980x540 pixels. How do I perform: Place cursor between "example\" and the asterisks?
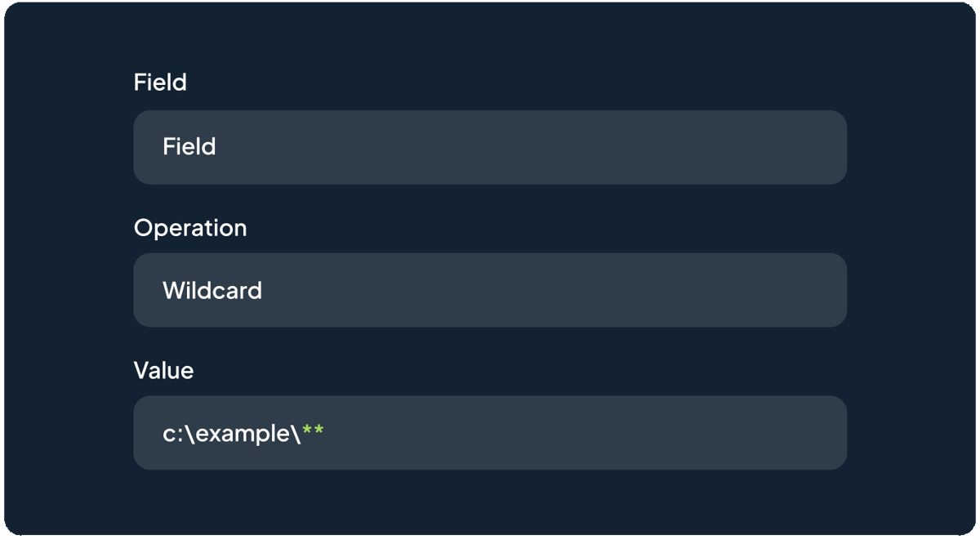[x=302, y=433]
